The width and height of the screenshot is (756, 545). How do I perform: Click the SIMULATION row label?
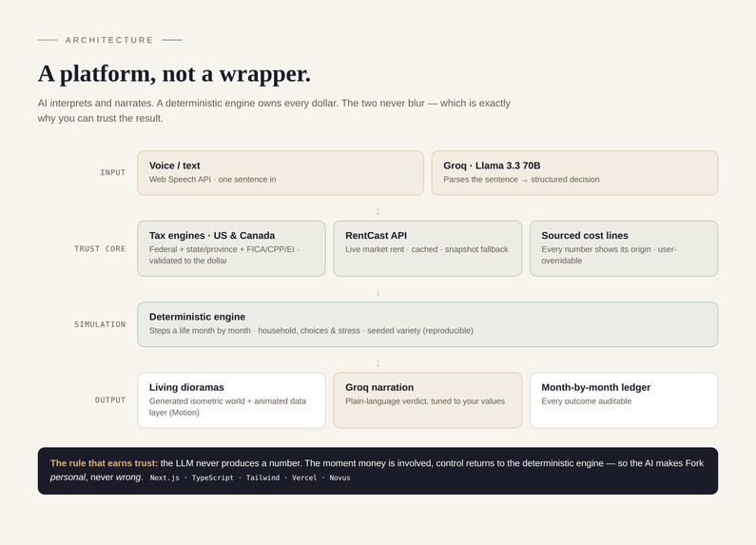pos(100,324)
